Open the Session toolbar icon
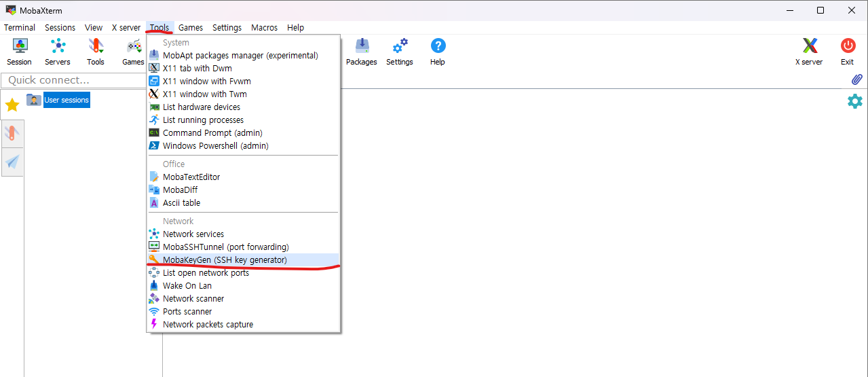The height and width of the screenshot is (377, 868). coord(20,52)
